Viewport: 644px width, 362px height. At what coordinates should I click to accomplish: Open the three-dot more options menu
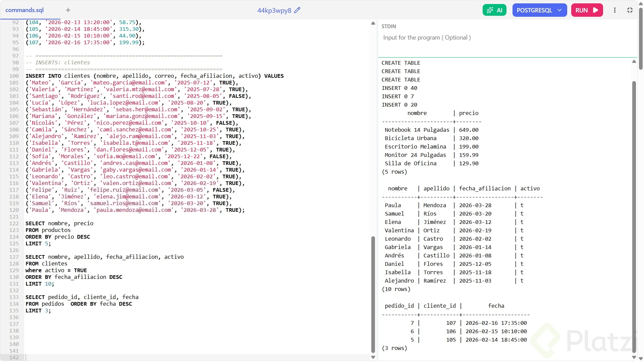point(615,10)
